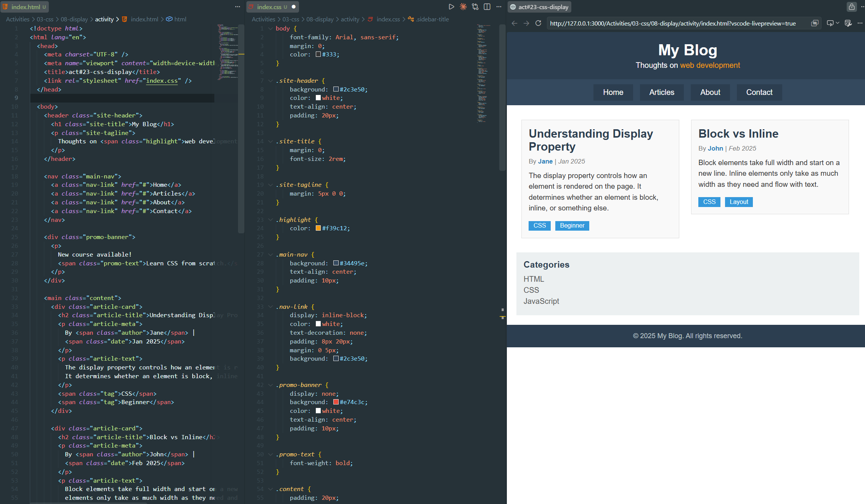This screenshot has height=504, width=865.
Task: Click the CSS tag in the Block vs Inline card
Action: point(709,202)
